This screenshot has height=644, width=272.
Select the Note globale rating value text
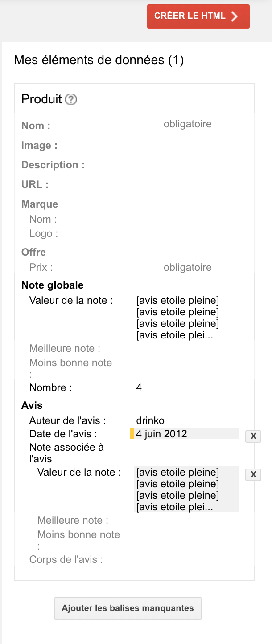point(177,318)
